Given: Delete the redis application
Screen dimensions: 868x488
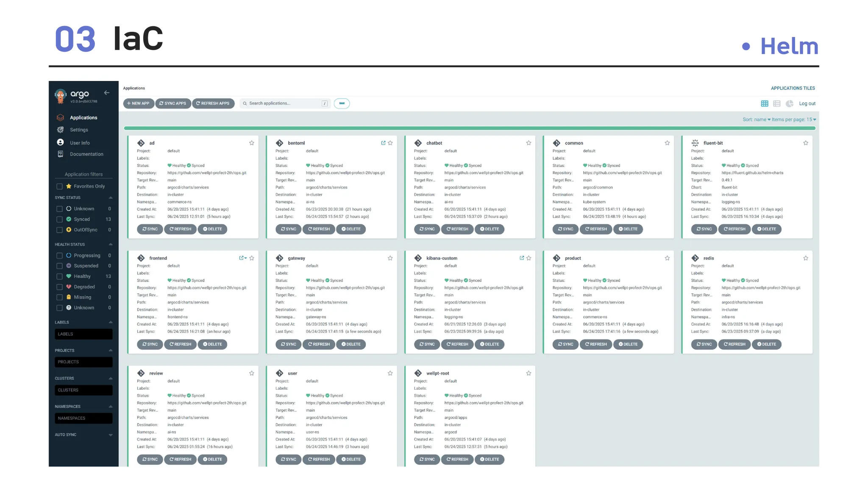Looking at the screenshot, I should (766, 344).
